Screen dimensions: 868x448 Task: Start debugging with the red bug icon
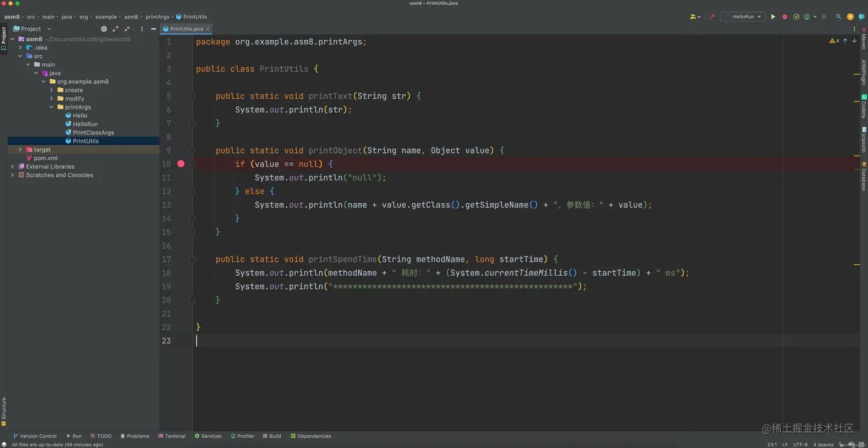[785, 17]
